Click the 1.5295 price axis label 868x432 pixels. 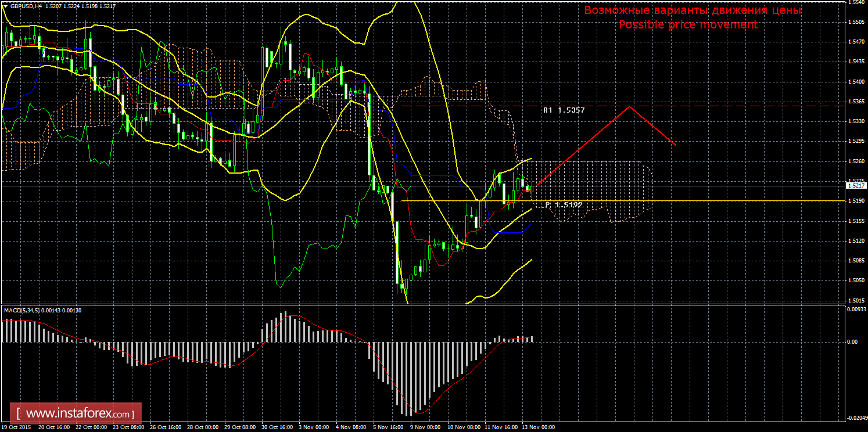tap(855, 141)
